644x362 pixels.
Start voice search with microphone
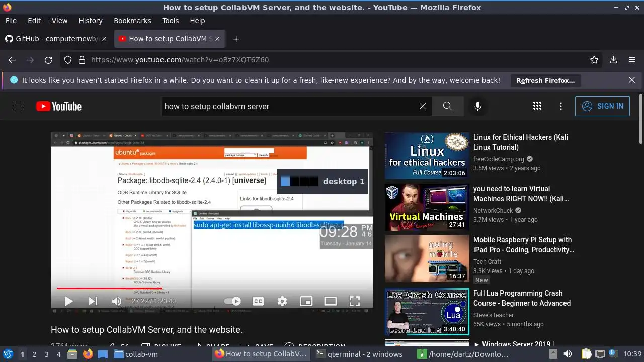tap(478, 106)
